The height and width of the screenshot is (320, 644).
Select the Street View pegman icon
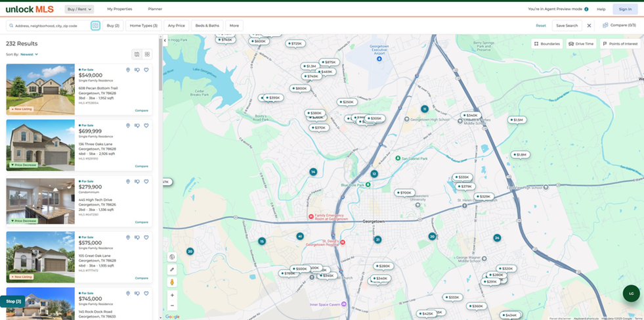pyautogui.click(x=172, y=283)
